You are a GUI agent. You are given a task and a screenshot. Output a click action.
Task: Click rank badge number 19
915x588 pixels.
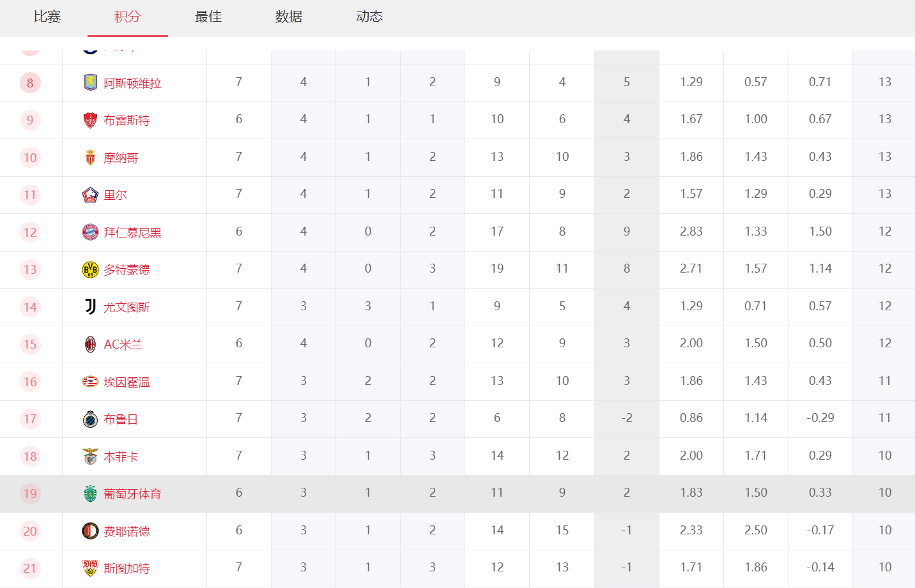[x=30, y=494]
